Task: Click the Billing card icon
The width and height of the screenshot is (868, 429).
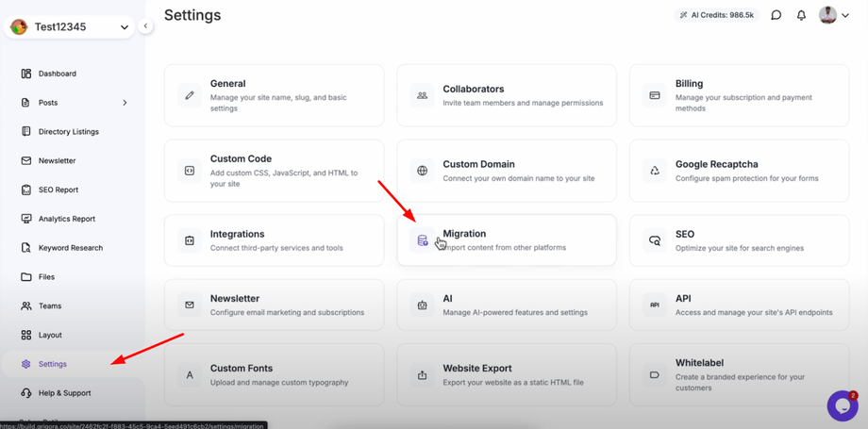Action: coord(655,95)
